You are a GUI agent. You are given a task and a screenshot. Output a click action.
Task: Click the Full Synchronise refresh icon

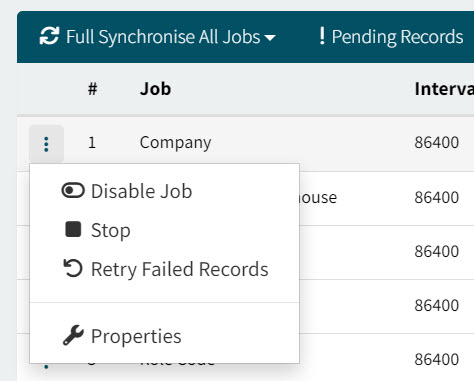coord(49,36)
